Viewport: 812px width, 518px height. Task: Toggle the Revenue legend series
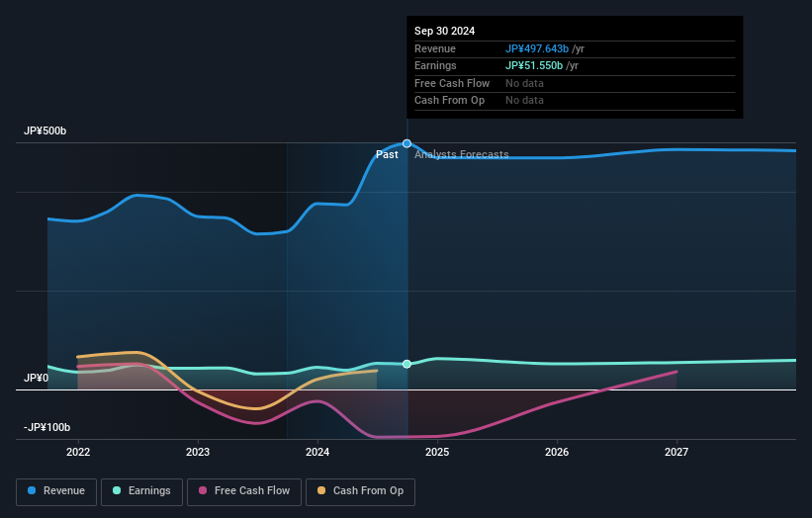pos(56,491)
